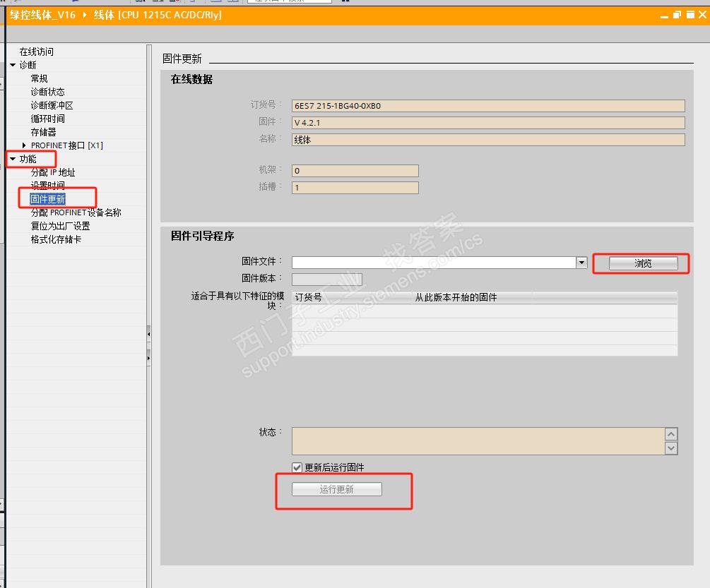
Task: Open 设置时间 function
Action: [x=47, y=186]
